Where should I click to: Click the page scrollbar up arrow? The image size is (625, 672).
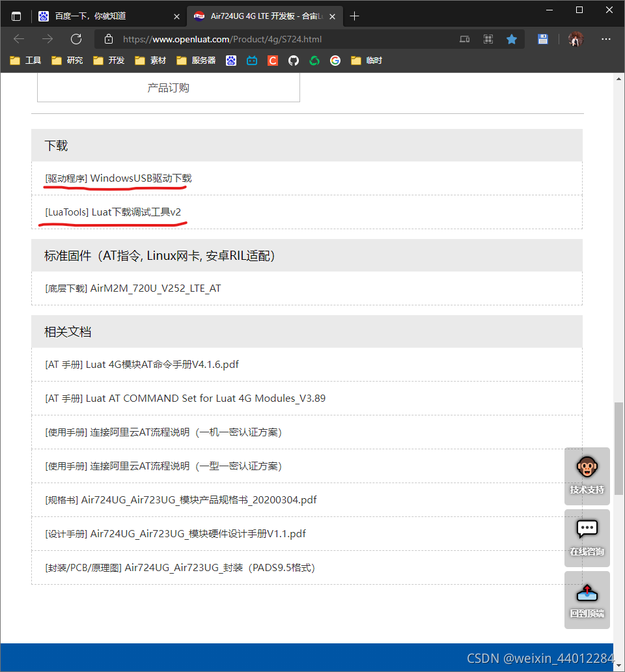(x=618, y=79)
